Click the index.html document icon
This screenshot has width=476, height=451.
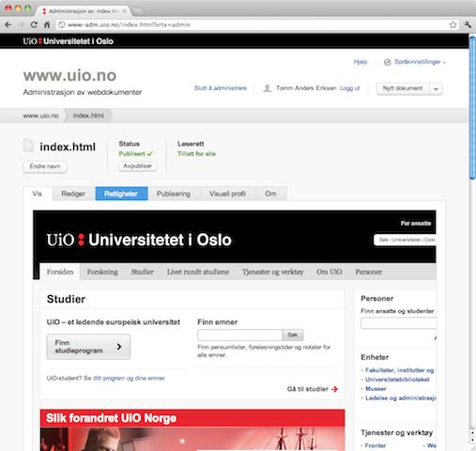point(28,146)
